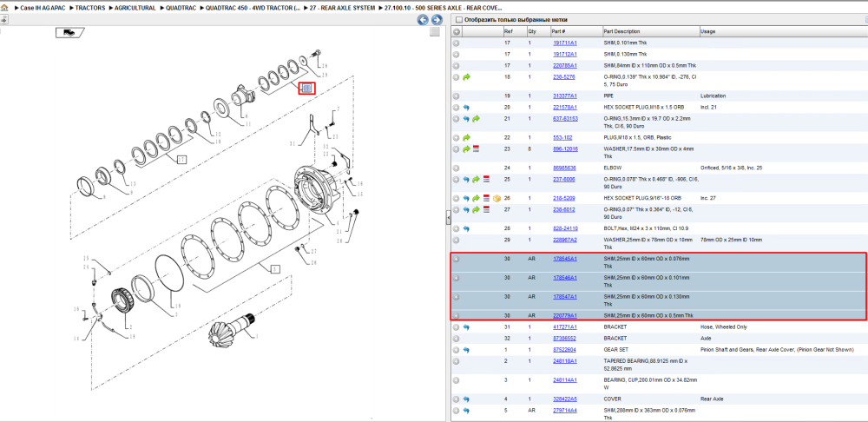Select 'Lubrication' usage text

(713, 96)
